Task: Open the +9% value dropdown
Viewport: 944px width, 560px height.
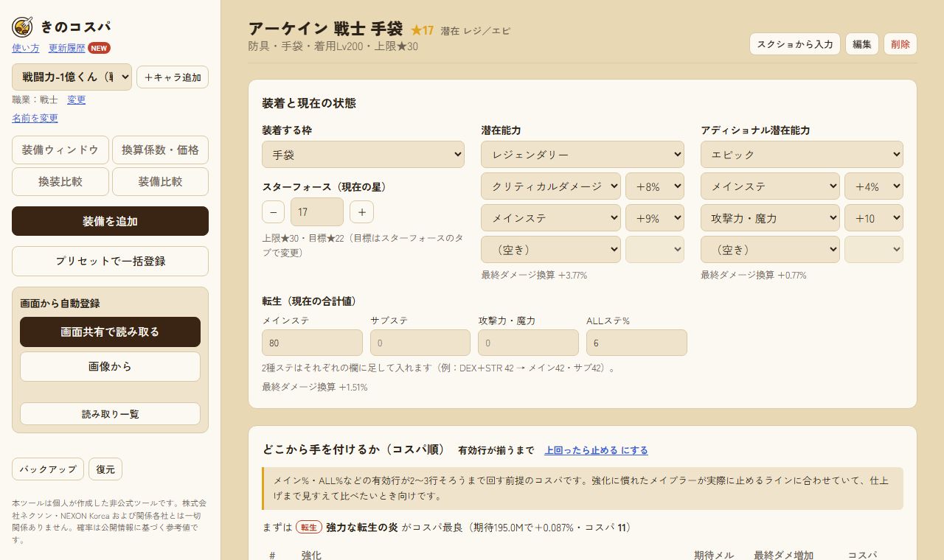Action: click(655, 218)
